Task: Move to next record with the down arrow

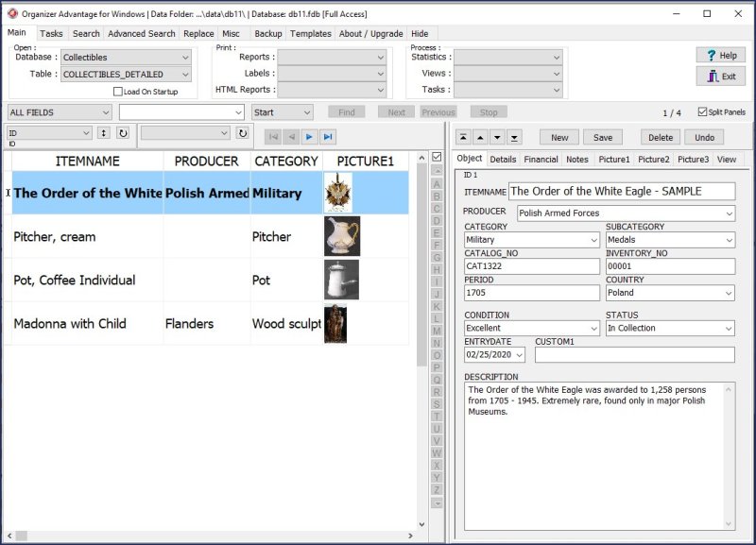Action: (x=497, y=138)
